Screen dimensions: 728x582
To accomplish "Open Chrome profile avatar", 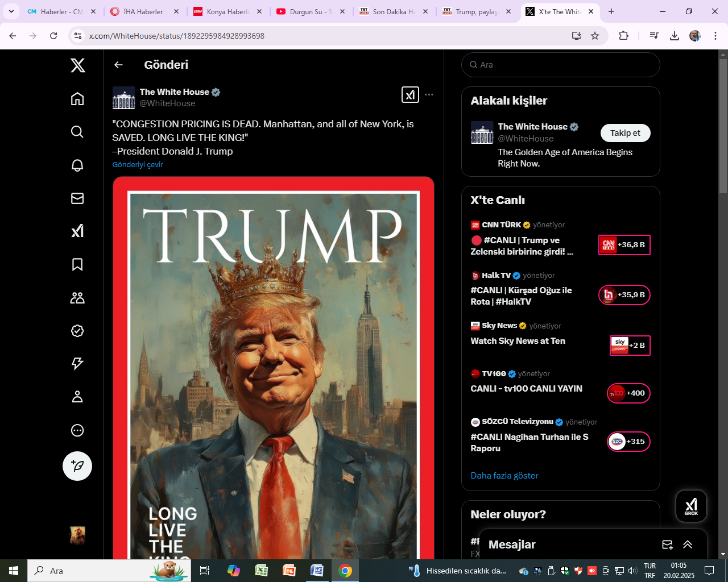I will click(695, 36).
